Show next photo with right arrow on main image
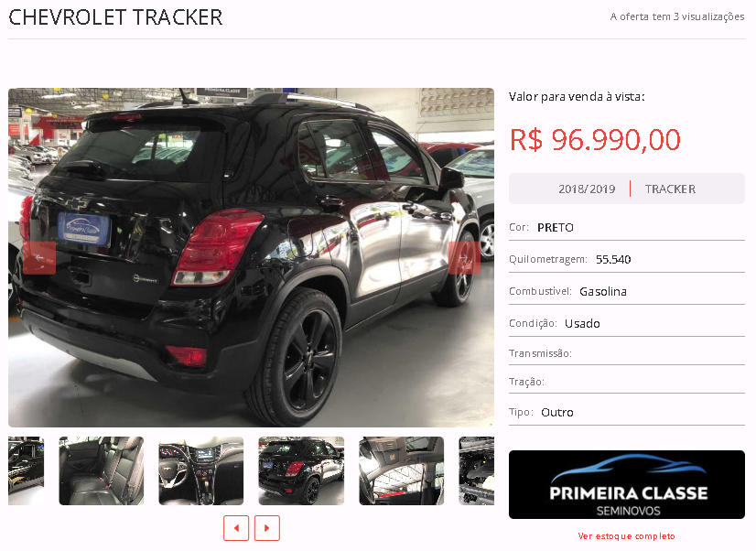Image resolution: width=756 pixels, height=551 pixels. pos(464,258)
